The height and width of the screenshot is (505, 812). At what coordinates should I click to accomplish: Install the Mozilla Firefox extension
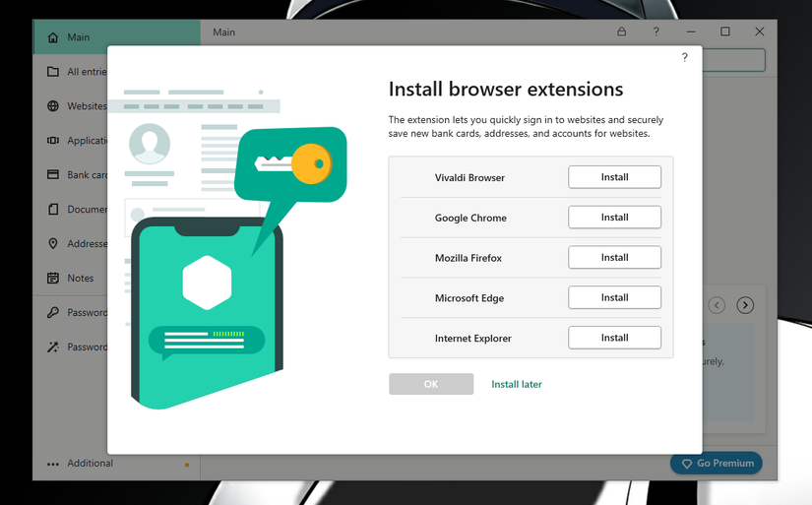614,257
